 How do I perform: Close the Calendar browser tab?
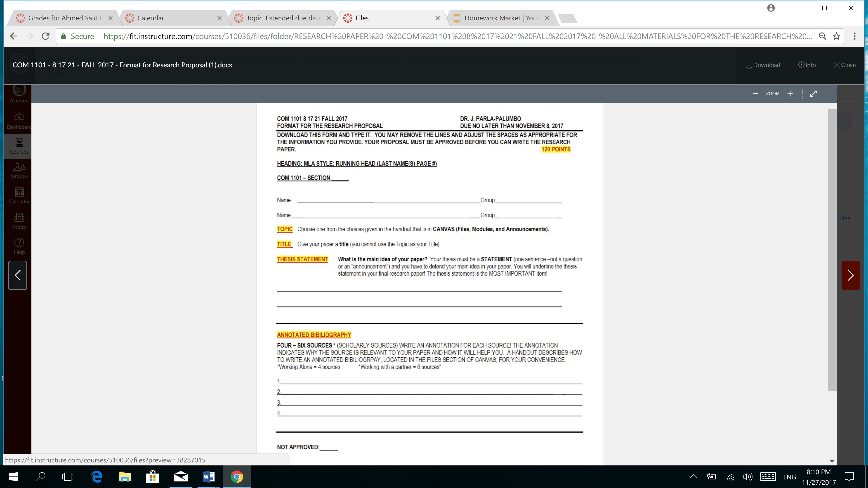click(x=219, y=18)
